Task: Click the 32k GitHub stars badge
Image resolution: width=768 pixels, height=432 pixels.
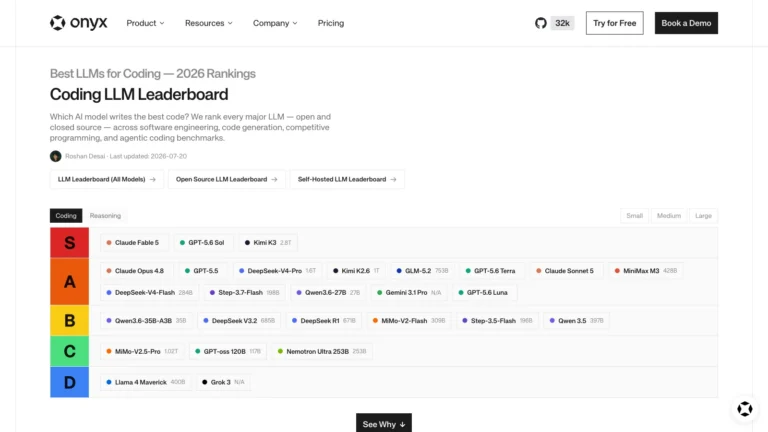Action: [562, 23]
